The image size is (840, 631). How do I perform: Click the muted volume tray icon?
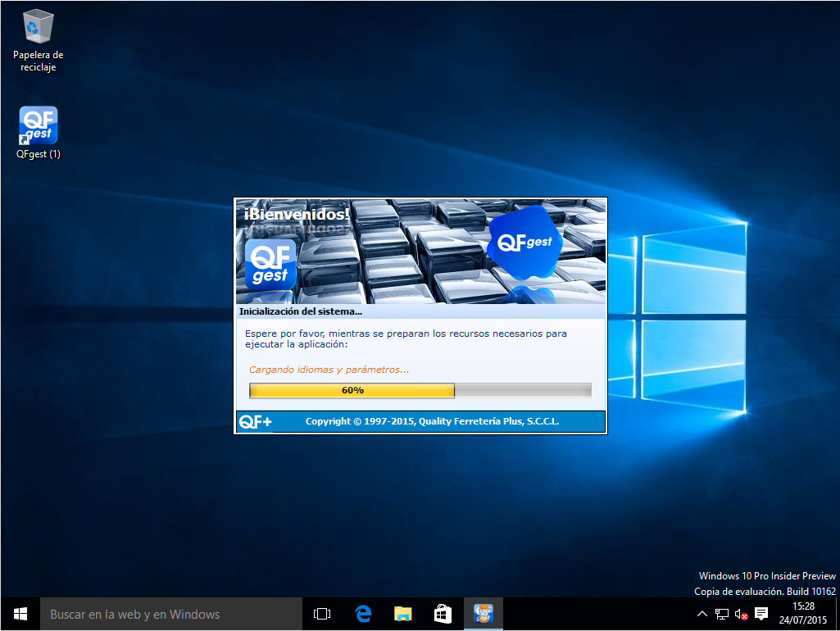pos(741,614)
